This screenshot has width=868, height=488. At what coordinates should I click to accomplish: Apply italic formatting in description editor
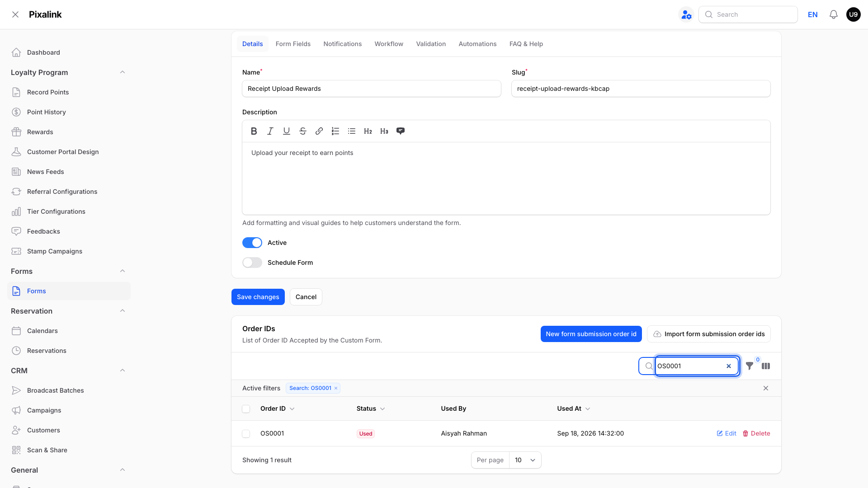[x=270, y=131]
